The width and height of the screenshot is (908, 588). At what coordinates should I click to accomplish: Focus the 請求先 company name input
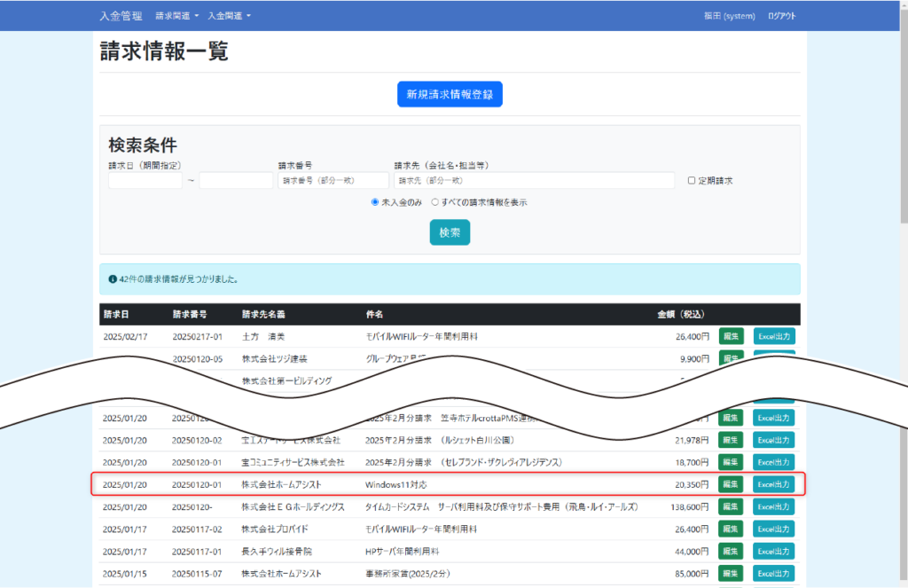click(x=536, y=181)
